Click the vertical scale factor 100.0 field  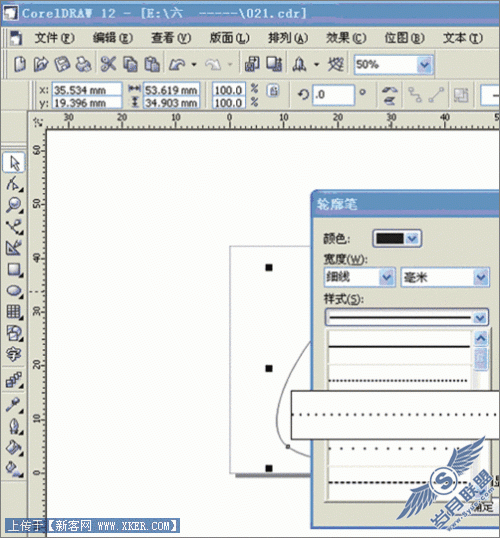tap(229, 103)
